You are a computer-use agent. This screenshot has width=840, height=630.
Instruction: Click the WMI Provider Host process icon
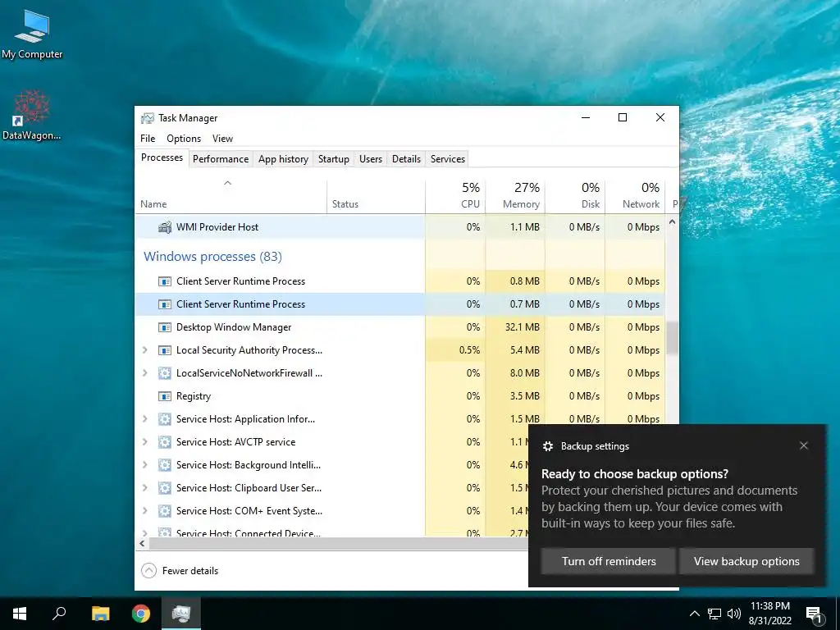coord(164,227)
